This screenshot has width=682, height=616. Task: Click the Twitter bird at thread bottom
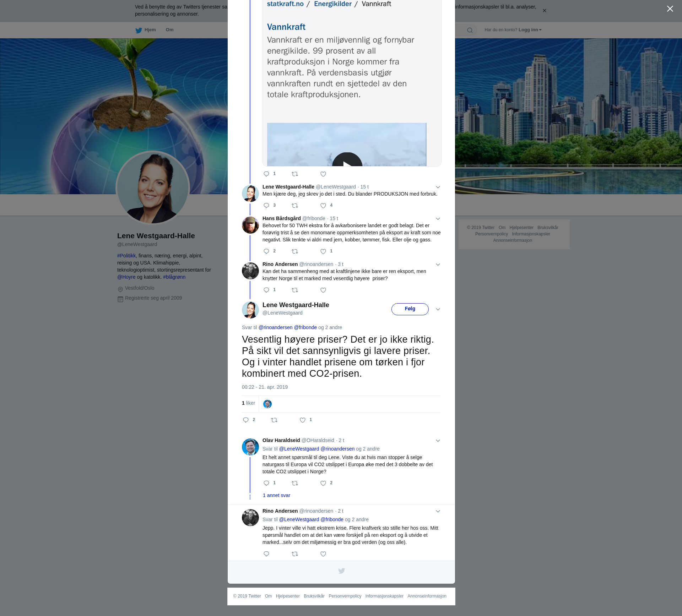coord(341,571)
